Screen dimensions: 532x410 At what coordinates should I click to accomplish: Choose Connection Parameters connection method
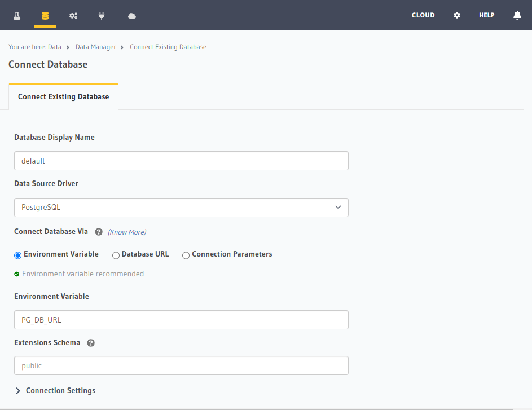click(x=186, y=255)
